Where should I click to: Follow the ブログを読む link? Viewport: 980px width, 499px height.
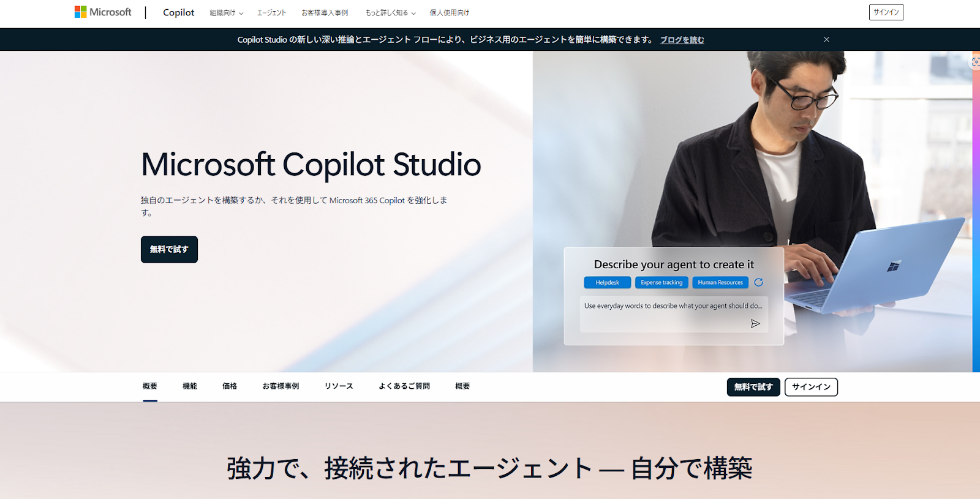tap(682, 40)
